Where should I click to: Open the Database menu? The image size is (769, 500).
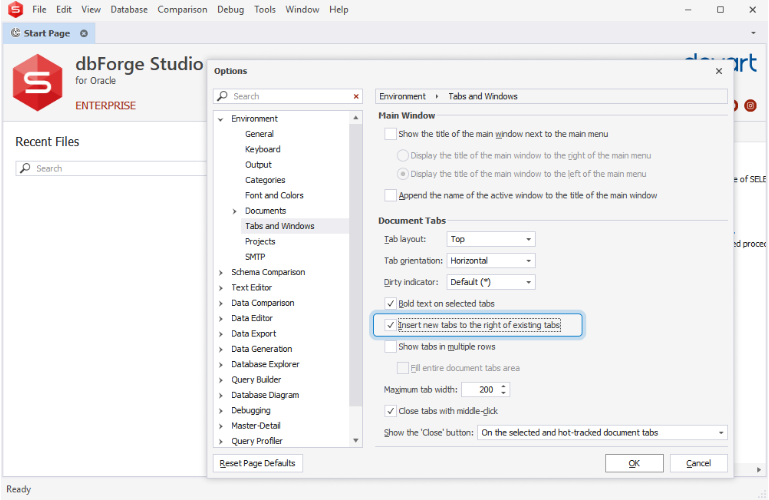pyautogui.click(x=129, y=10)
